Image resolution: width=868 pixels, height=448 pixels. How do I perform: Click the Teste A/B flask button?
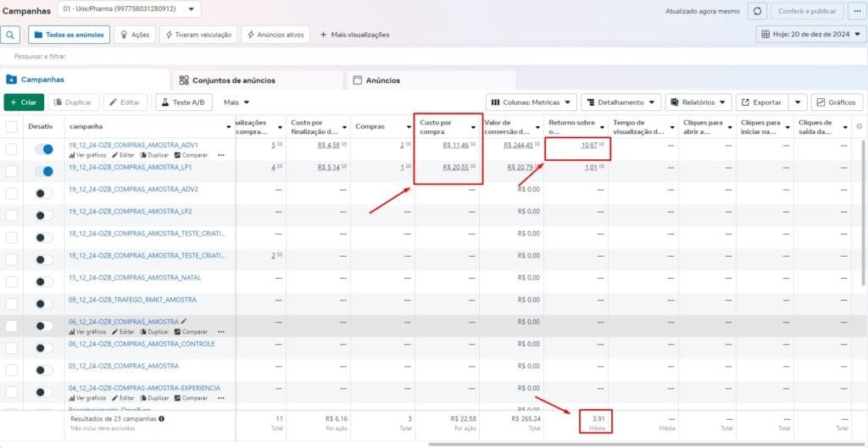click(x=183, y=102)
